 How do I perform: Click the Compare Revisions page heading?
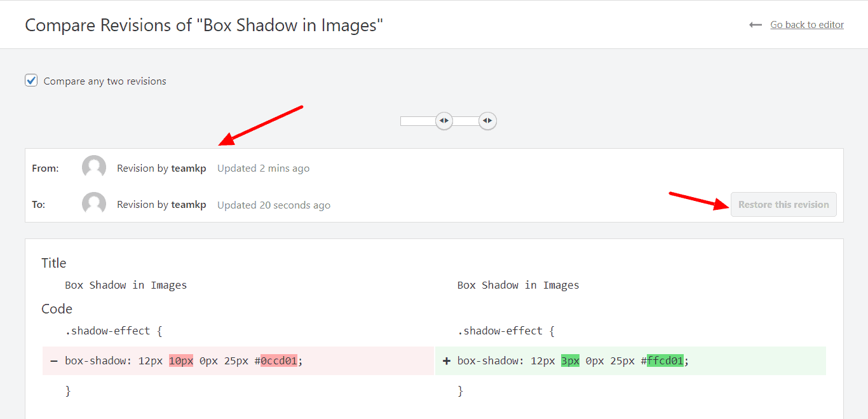click(x=204, y=25)
